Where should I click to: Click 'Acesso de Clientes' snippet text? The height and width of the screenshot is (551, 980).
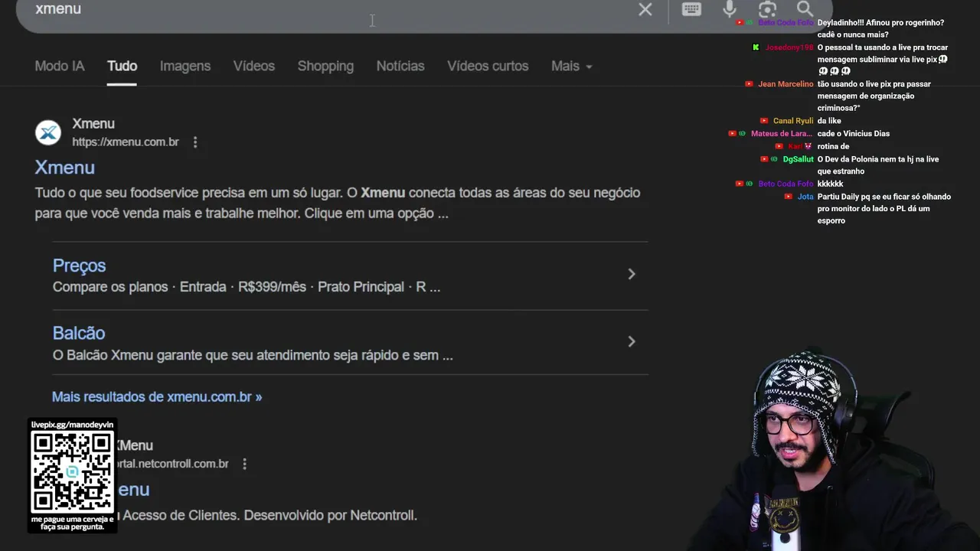180,515
